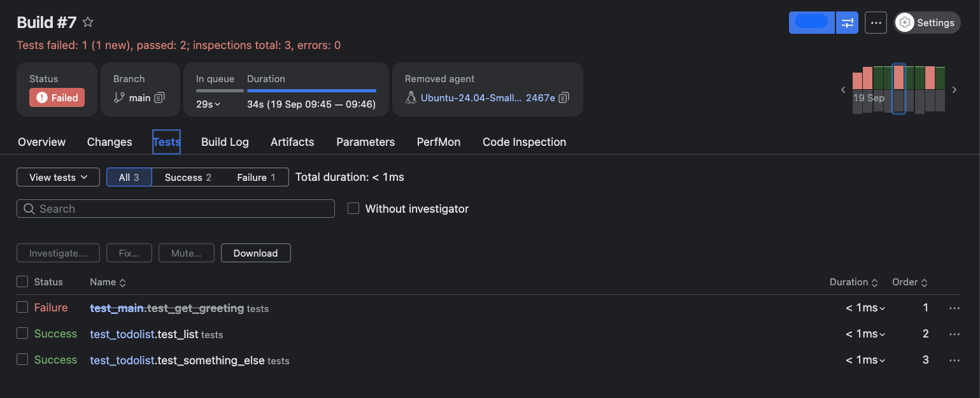Switch to the Build Log tab
Screen dimensions: 980x398
click(x=225, y=142)
